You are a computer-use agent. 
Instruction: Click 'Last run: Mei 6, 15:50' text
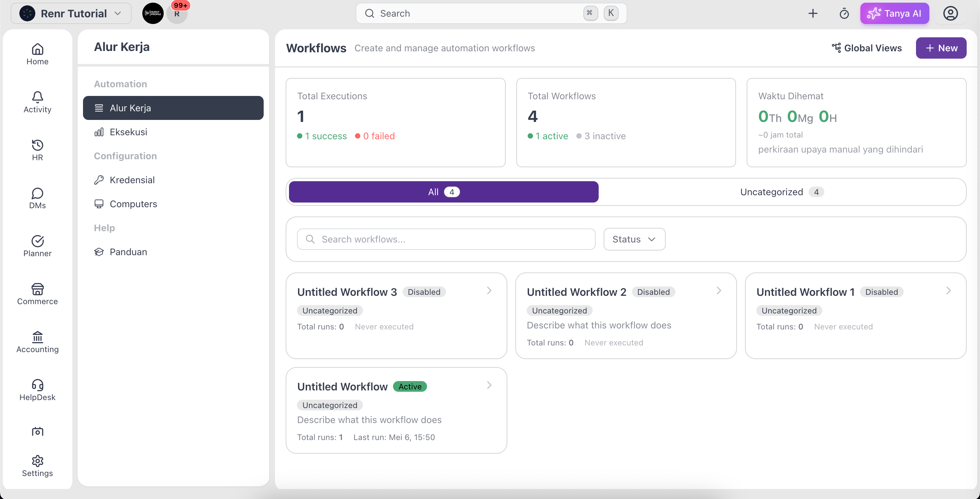pos(394,437)
